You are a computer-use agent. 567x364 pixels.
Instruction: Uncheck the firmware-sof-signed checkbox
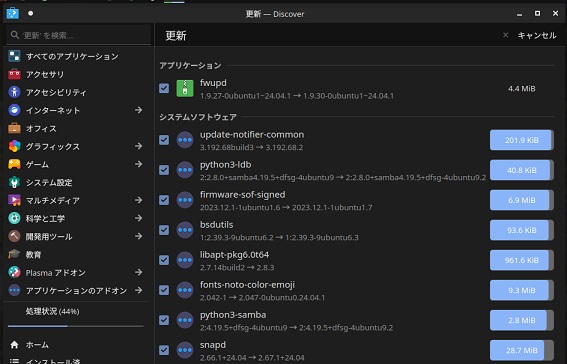pyautogui.click(x=164, y=200)
